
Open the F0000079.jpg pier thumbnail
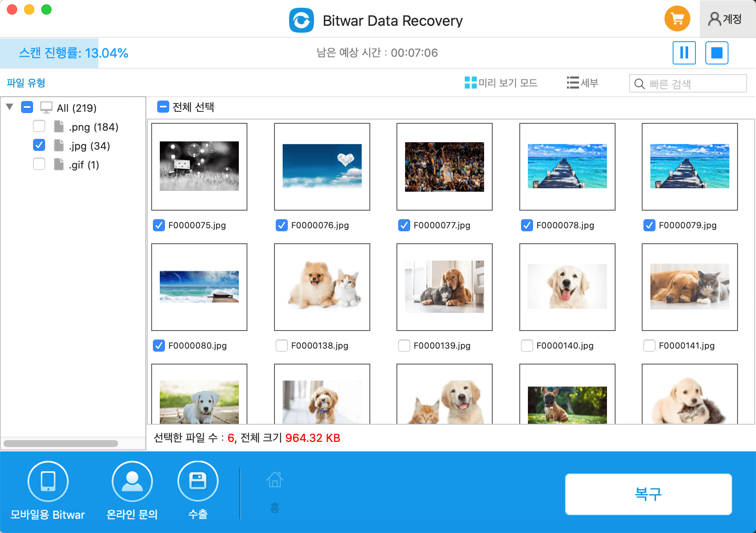690,166
